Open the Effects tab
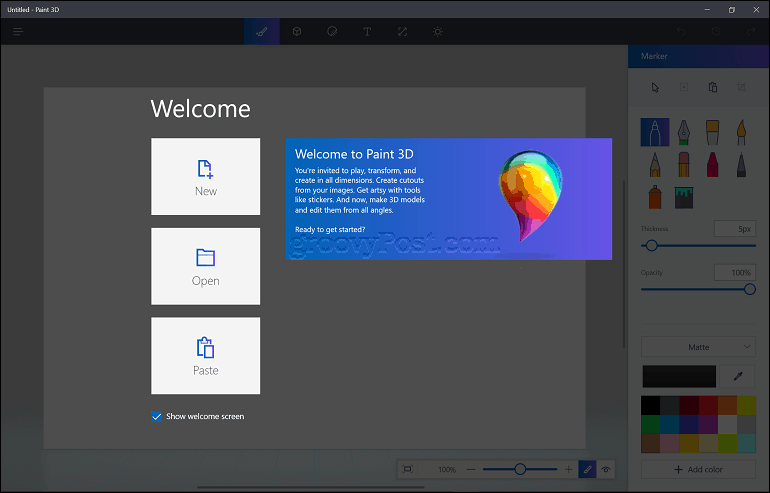This screenshot has width=770, height=493. pos(438,32)
